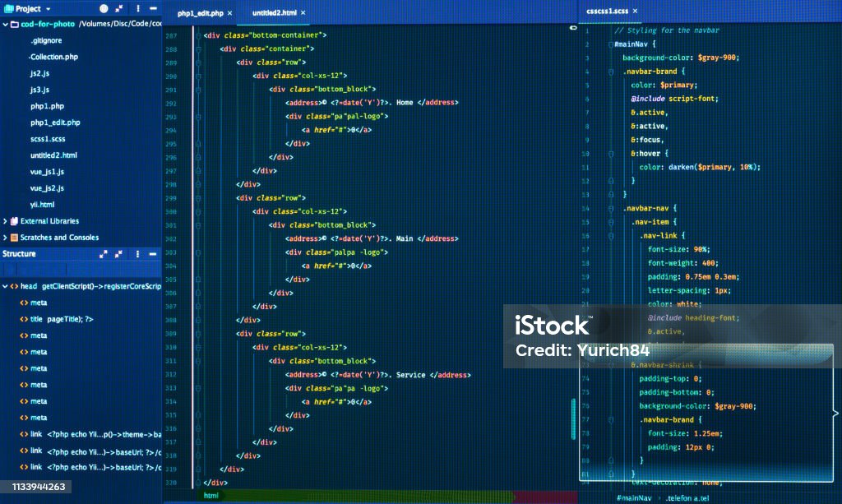Click 'darken($primary, 10%)' in scss
Image resolution: width=842 pixels, height=504 pixels.
713,167
